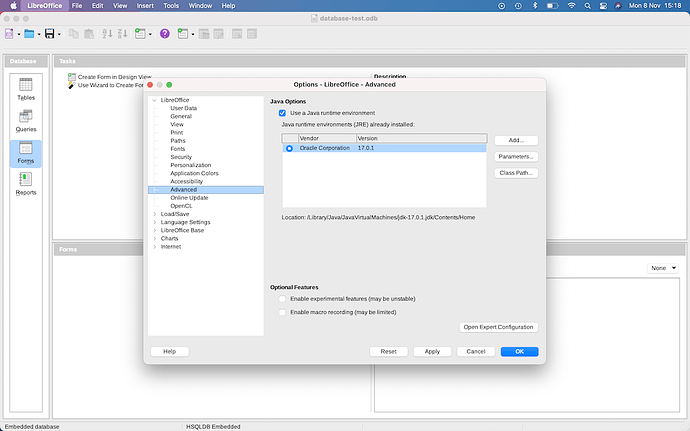The height and width of the screenshot is (431, 690).
Task: Open the None preview dropdown
Action: (x=663, y=268)
